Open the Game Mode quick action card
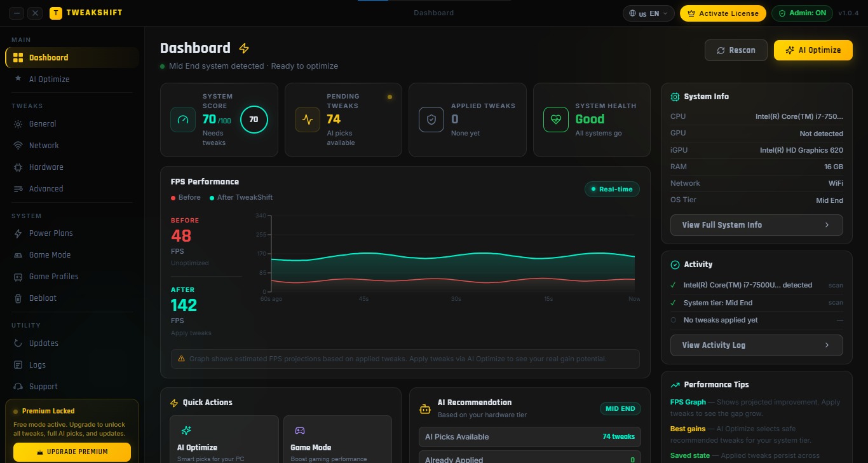The image size is (868, 463). tap(337, 439)
